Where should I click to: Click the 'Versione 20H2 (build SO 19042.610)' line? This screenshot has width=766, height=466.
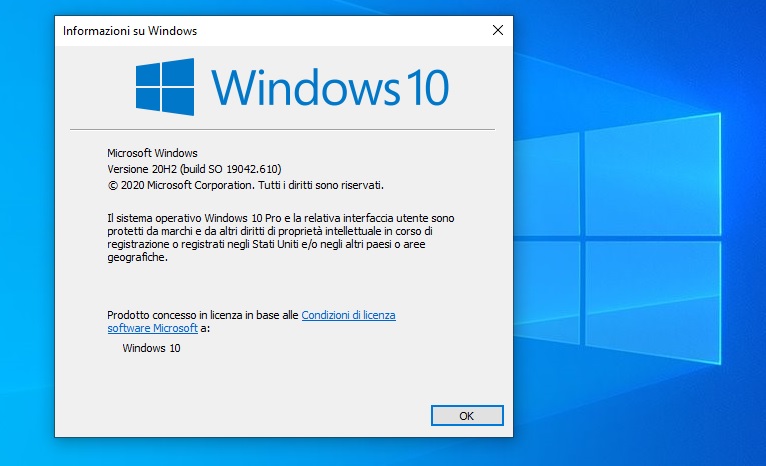tap(194, 169)
